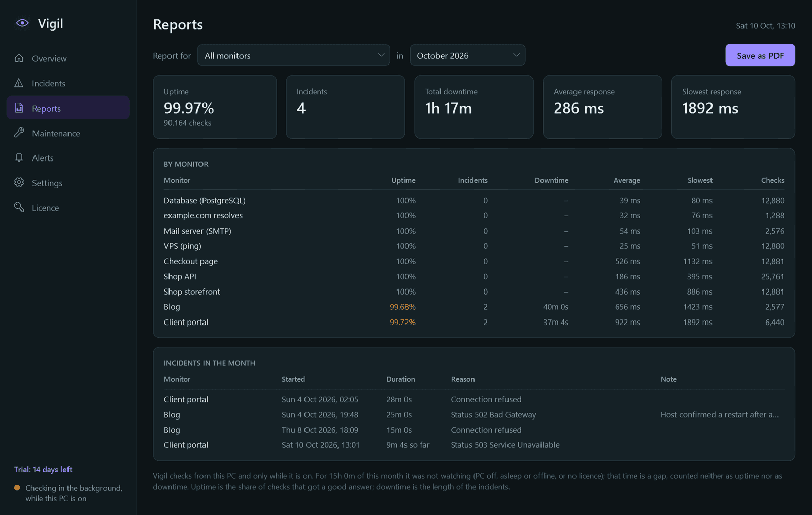The height and width of the screenshot is (515, 812).
Task: Click the Reports document chart icon
Action: 19,108
